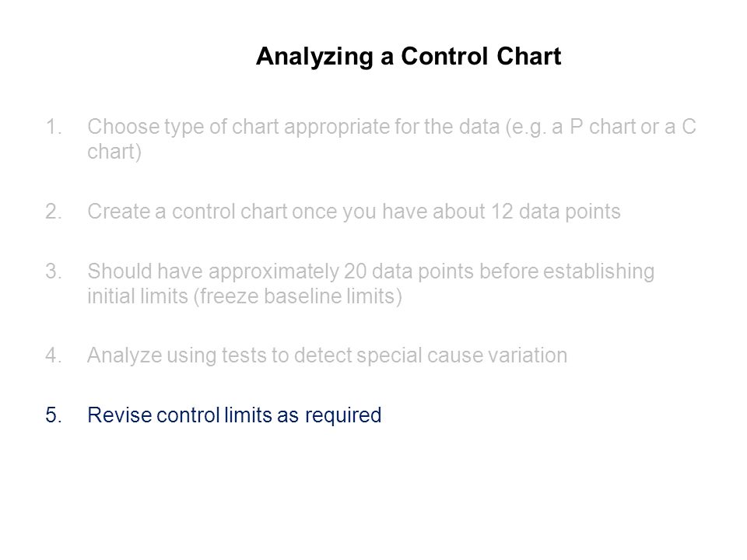Click the wrapped word 'chart)' in item one

click(x=114, y=152)
